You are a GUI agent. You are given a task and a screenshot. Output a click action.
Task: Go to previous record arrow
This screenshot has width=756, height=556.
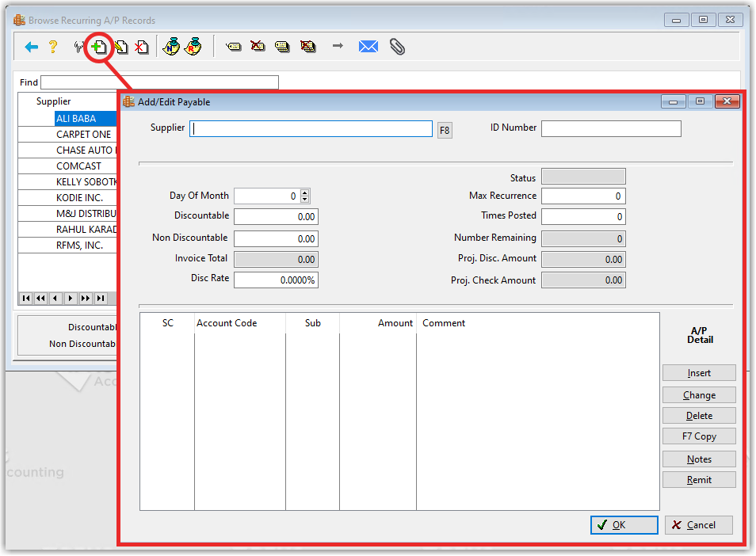(x=55, y=299)
